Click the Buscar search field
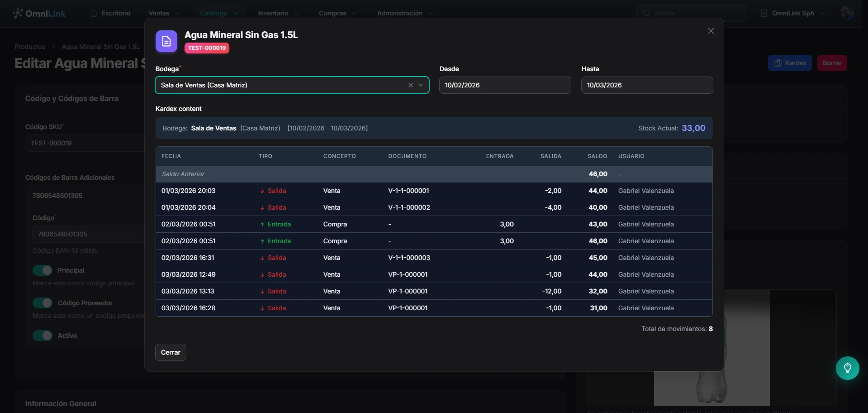Screen dimensions: 868x413 coord(692,13)
